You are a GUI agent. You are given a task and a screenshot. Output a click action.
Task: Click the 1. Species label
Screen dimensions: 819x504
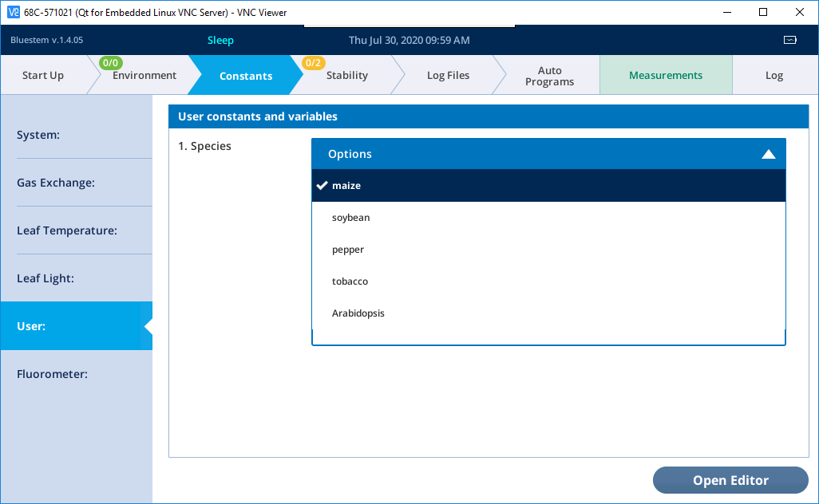pyautogui.click(x=204, y=146)
